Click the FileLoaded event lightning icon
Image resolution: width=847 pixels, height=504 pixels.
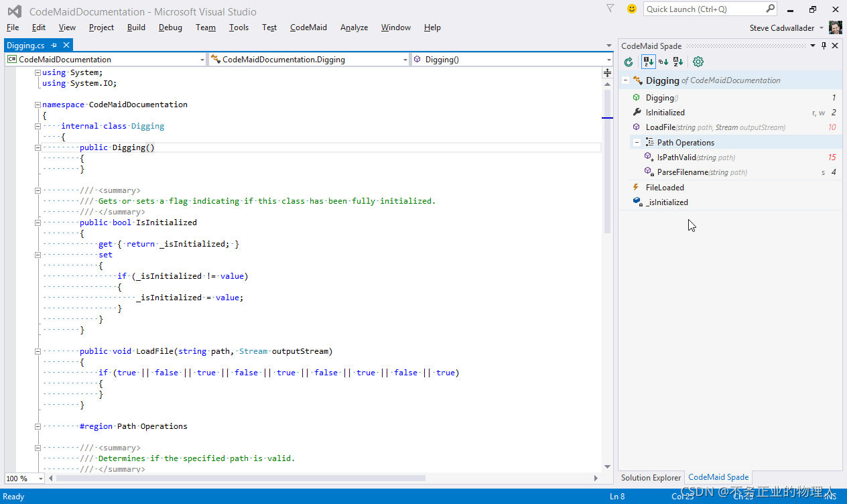[636, 187]
